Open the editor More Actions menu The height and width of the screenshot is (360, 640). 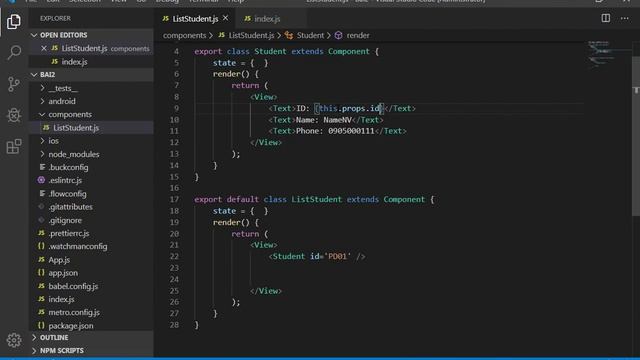click(x=624, y=18)
